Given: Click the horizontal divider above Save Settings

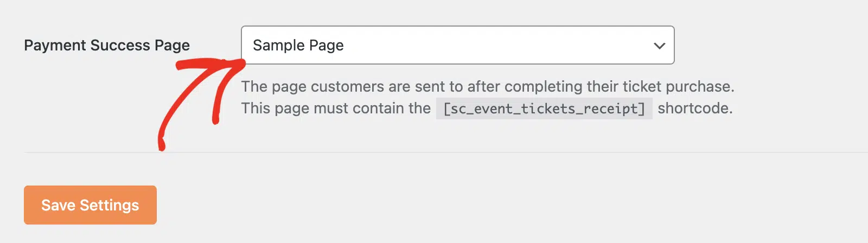Looking at the screenshot, I should (446, 152).
